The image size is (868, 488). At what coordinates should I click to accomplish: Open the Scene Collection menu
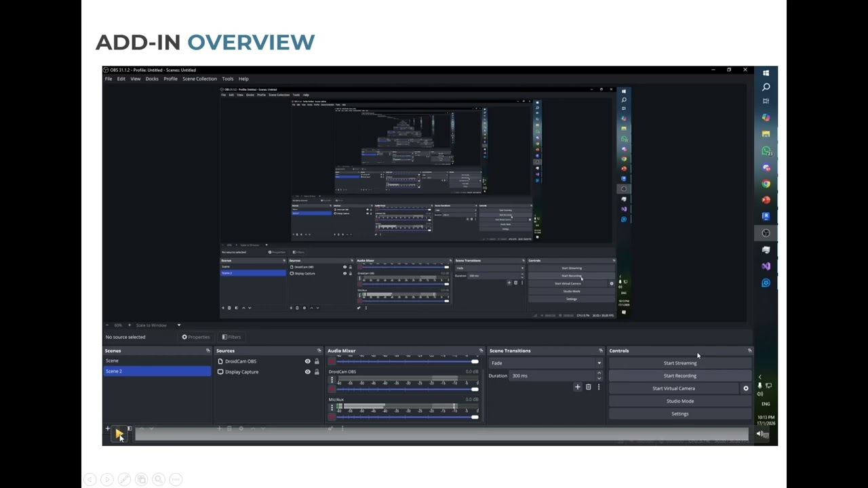[x=199, y=79]
